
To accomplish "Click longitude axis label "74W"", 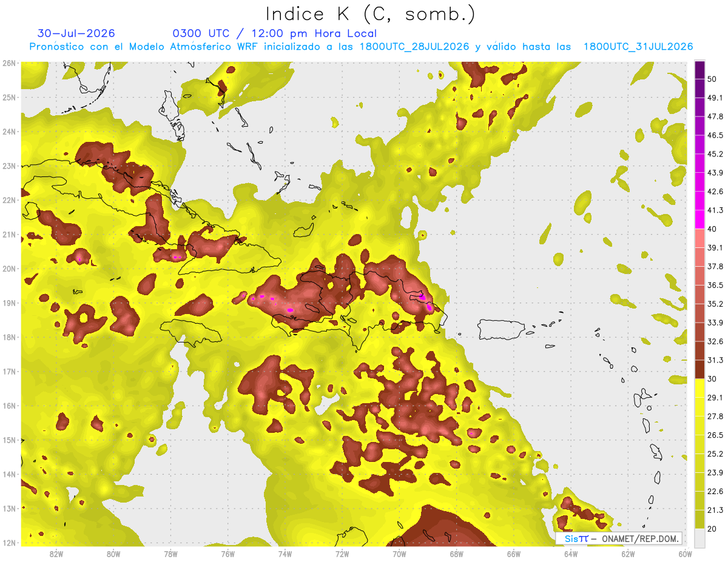I will 285,554.
